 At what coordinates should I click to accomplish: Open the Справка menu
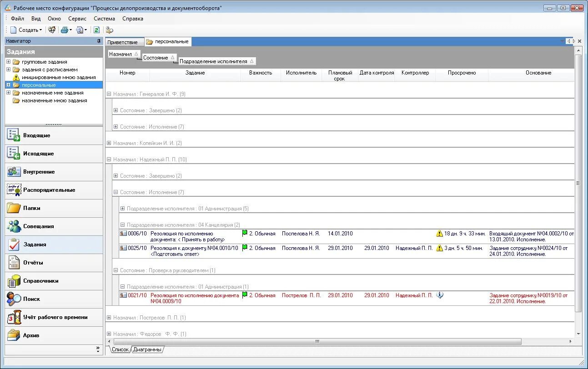tap(133, 19)
